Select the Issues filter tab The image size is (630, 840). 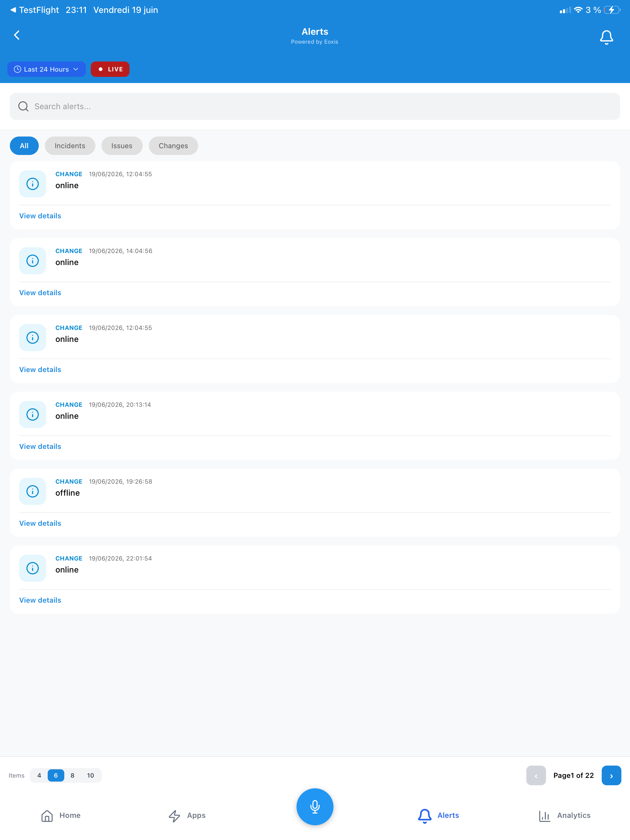(122, 146)
